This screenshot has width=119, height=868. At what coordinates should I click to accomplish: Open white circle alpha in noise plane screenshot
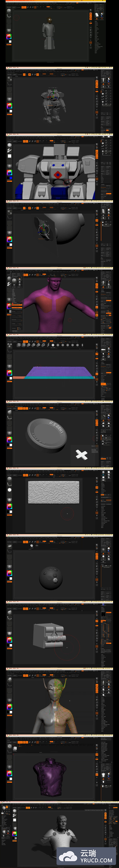(x=10, y=490)
